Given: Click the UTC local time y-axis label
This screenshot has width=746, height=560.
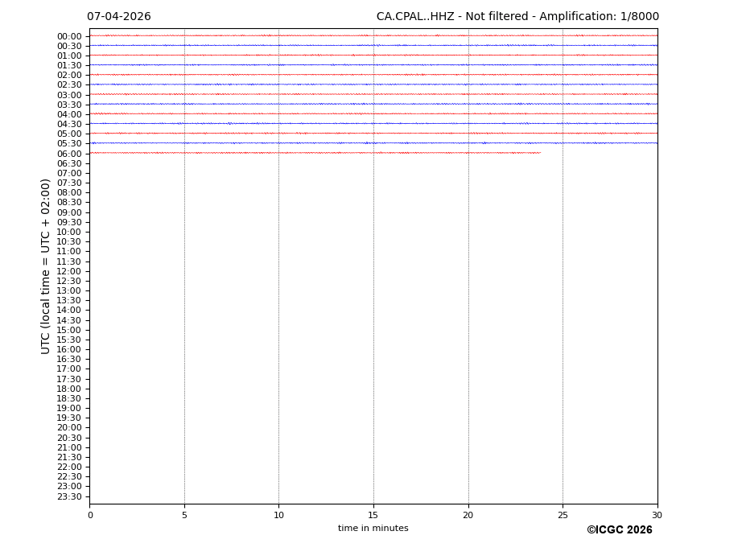Looking at the screenshot, I should pos(47,266).
